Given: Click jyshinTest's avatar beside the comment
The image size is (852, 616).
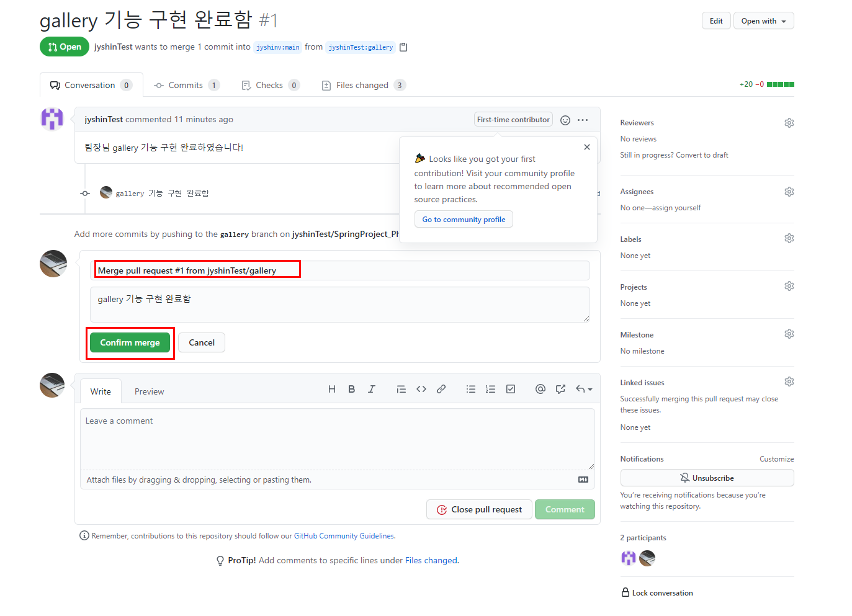Looking at the screenshot, I should coord(52,118).
